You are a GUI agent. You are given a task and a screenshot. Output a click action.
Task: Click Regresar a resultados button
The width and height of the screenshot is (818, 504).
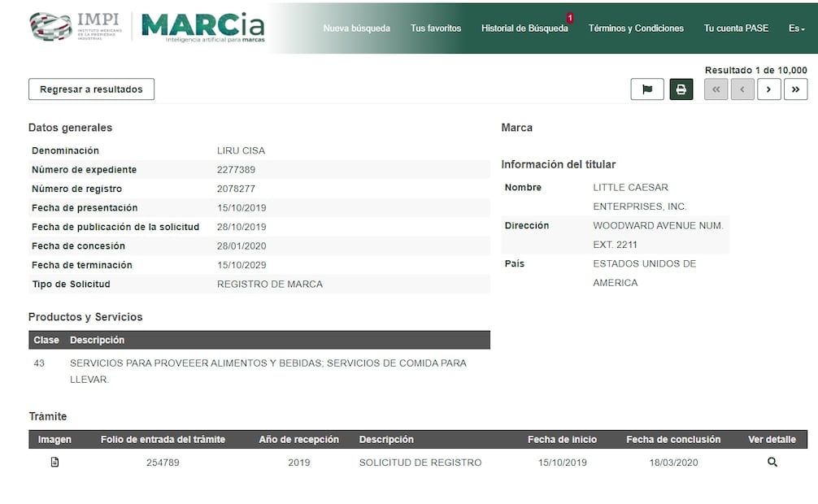(91, 89)
